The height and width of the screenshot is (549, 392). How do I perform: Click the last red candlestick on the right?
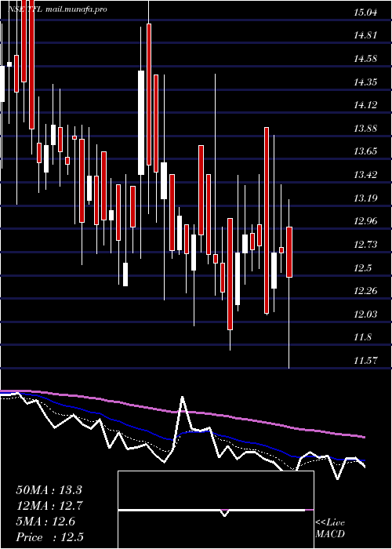point(289,252)
